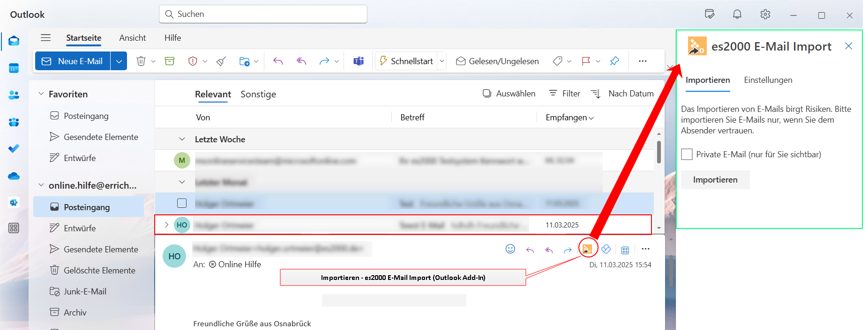Close the es2000 E-Mail Import panel
The height and width of the screenshot is (330, 868).
[x=848, y=46]
